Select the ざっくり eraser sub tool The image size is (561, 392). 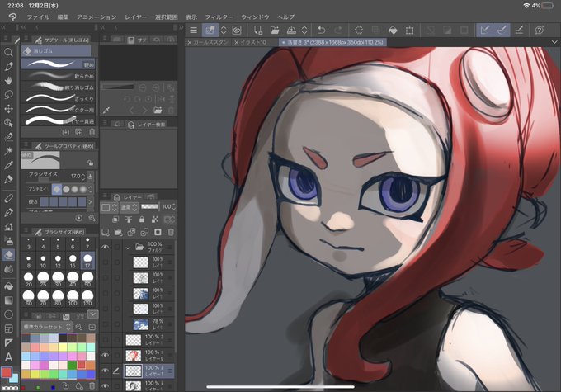(59, 98)
